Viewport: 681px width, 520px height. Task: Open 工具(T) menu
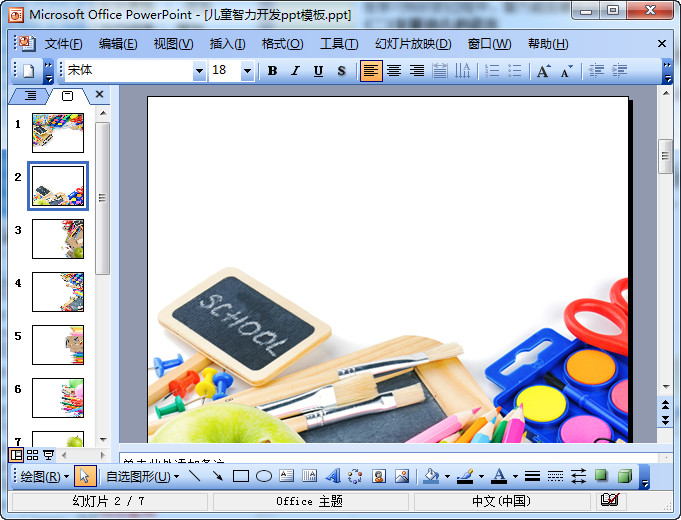point(339,44)
